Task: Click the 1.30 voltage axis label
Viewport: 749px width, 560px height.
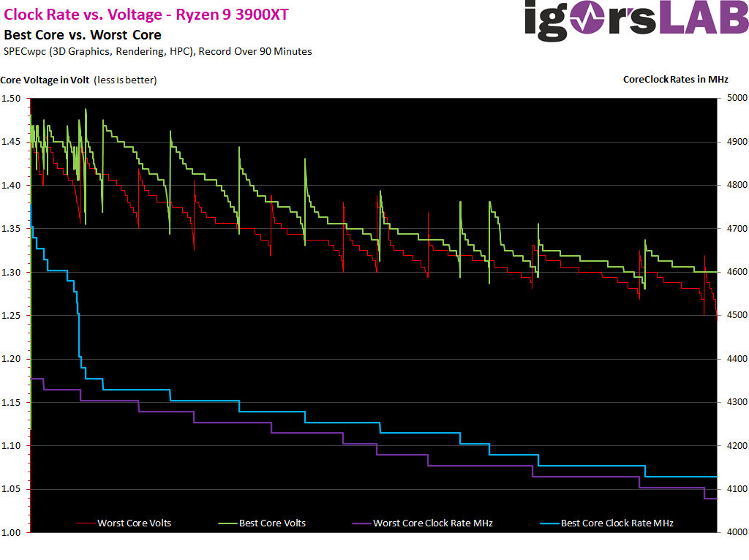Action: [x=11, y=272]
